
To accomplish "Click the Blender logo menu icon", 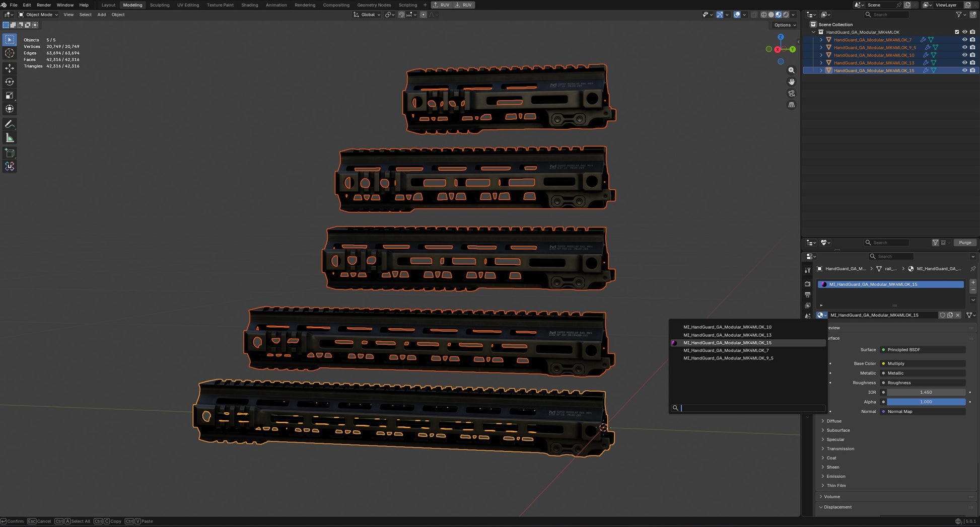I will point(4,5).
